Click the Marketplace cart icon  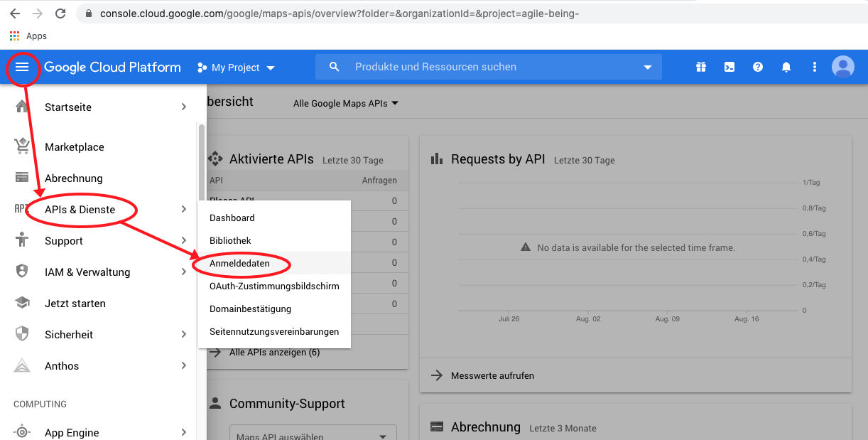tap(22, 146)
